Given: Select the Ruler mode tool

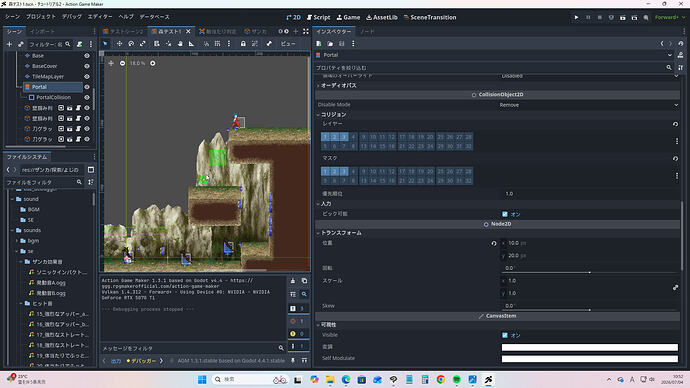Looking at the screenshot, I should click(191, 44).
